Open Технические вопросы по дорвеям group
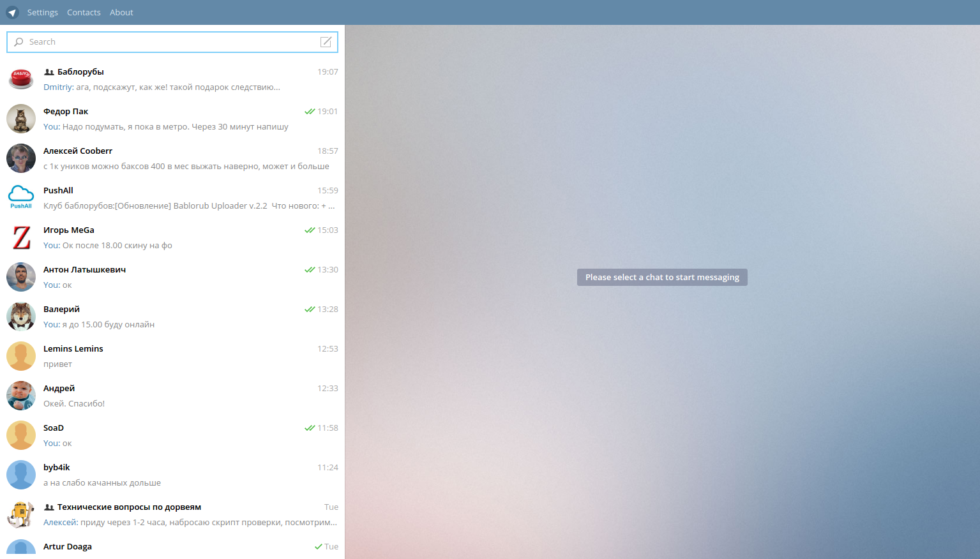The width and height of the screenshot is (980, 559). click(x=172, y=514)
